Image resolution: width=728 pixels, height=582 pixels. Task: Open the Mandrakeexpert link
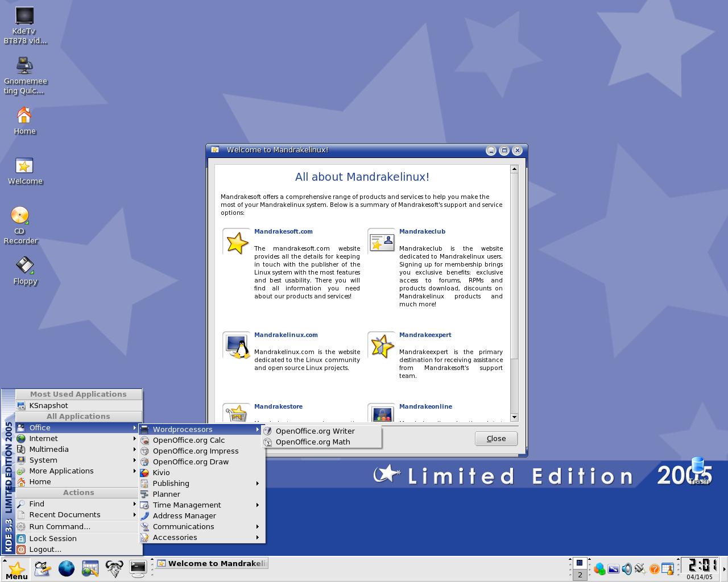point(425,335)
